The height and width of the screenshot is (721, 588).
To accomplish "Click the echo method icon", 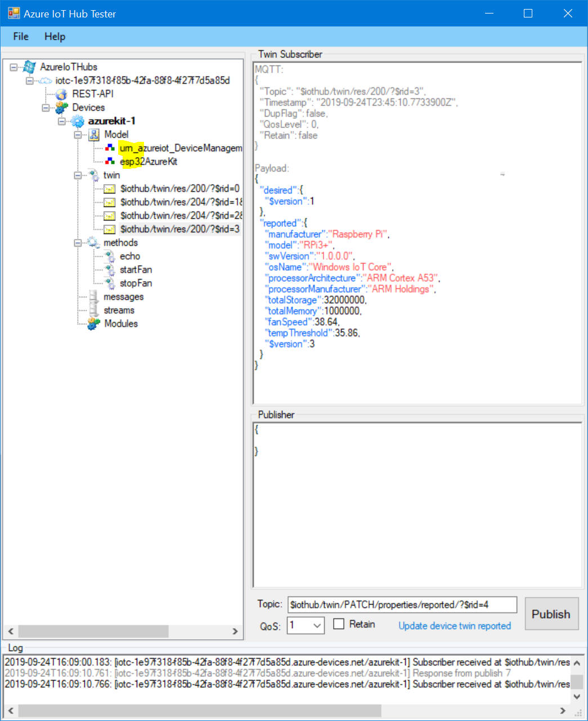I will [x=110, y=256].
